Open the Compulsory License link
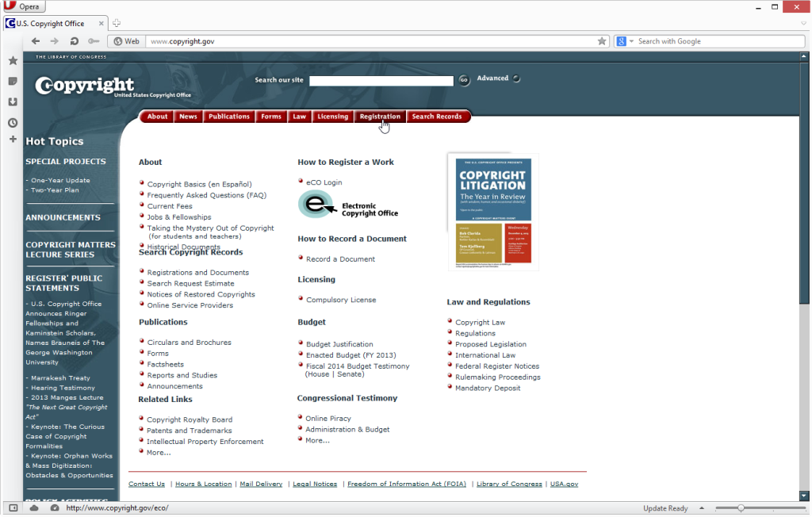 [341, 300]
